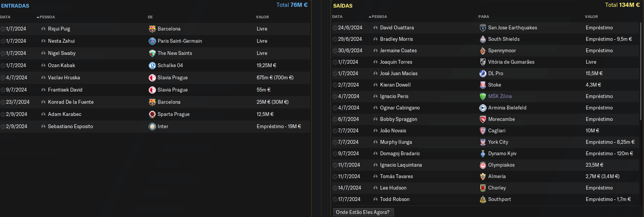Select the Lee Hudson row name
The height and width of the screenshot is (217, 644).
pyautogui.click(x=393, y=188)
